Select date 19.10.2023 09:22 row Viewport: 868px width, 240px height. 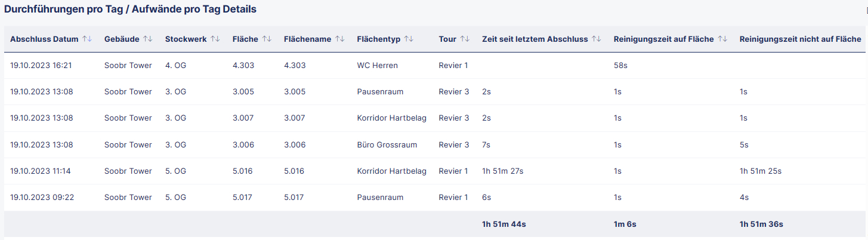point(434,197)
